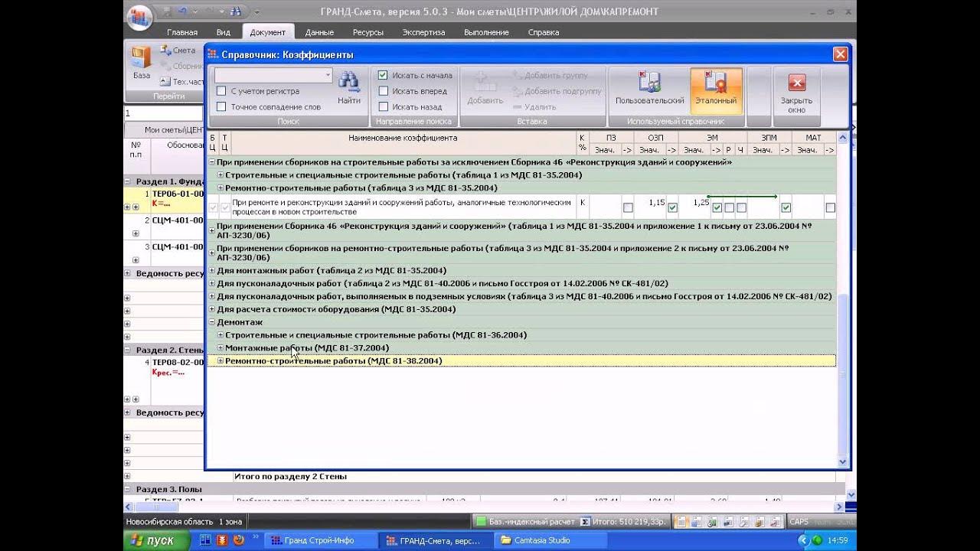
Task: Click the Закрыть окно red icon
Action: click(796, 83)
